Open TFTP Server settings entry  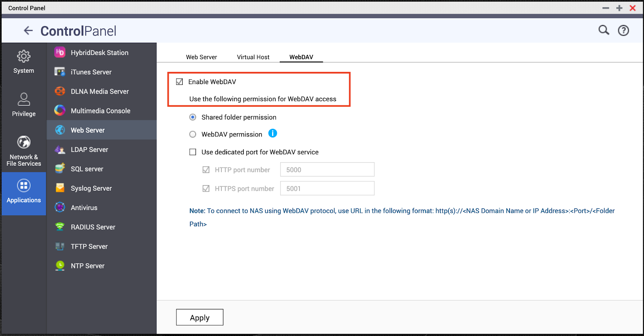point(101,246)
